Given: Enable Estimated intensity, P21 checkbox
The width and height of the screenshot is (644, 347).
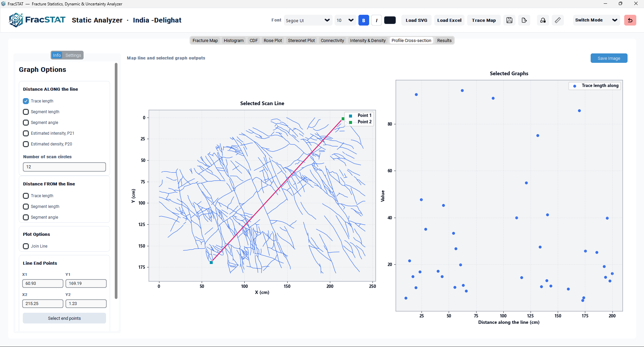Looking at the screenshot, I should coord(26,133).
